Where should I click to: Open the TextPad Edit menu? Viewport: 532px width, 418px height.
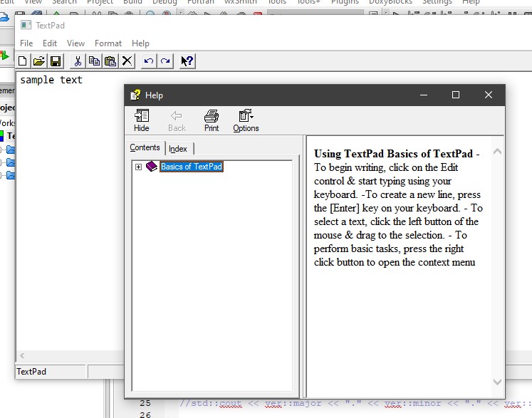pos(50,43)
